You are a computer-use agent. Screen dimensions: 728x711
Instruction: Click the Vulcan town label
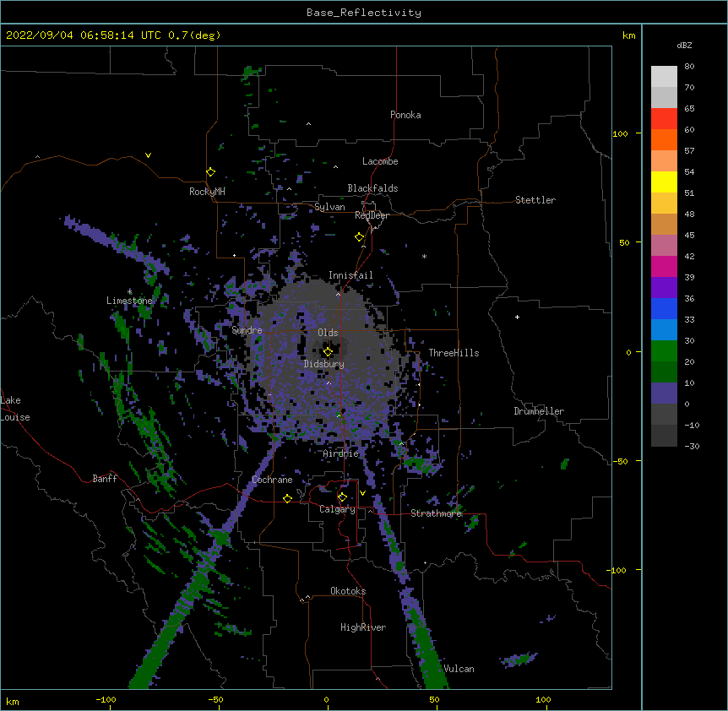pos(459,669)
